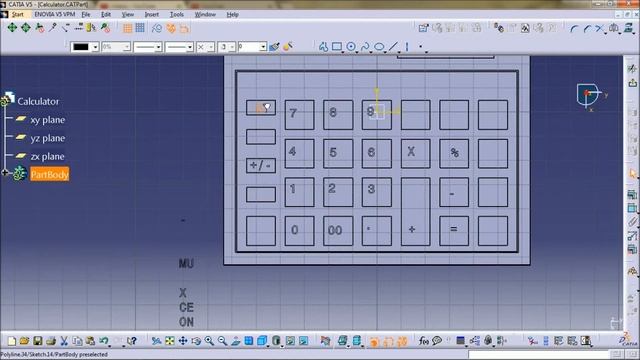The width and height of the screenshot is (640, 360).
Task: Open the transparency 0% dropdown
Action: click(x=116, y=47)
